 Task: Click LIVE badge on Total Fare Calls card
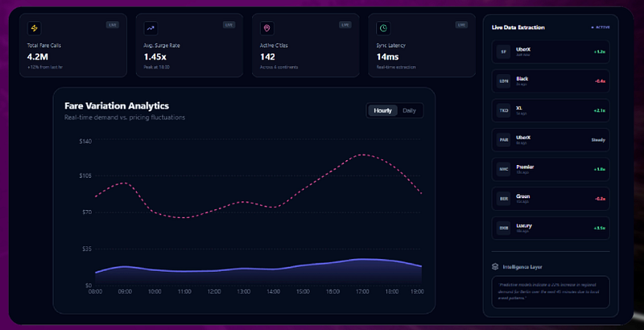tap(112, 25)
